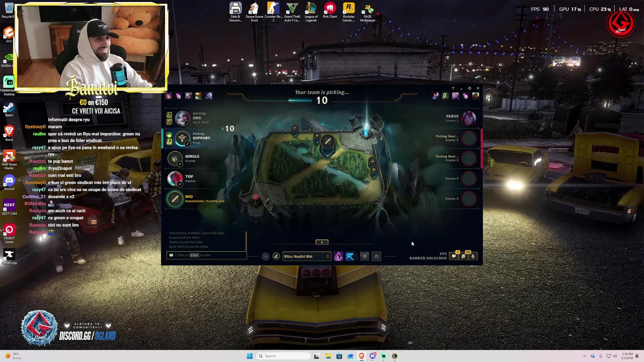Open the Grand Theft Auto V desktop shortcut
The width and height of the screenshot is (644, 362).
(292, 12)
